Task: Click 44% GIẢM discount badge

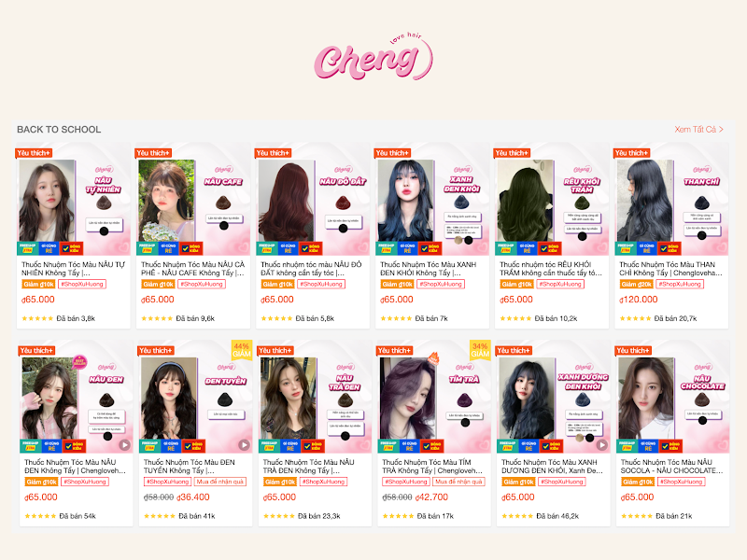Action: point(242,350)
